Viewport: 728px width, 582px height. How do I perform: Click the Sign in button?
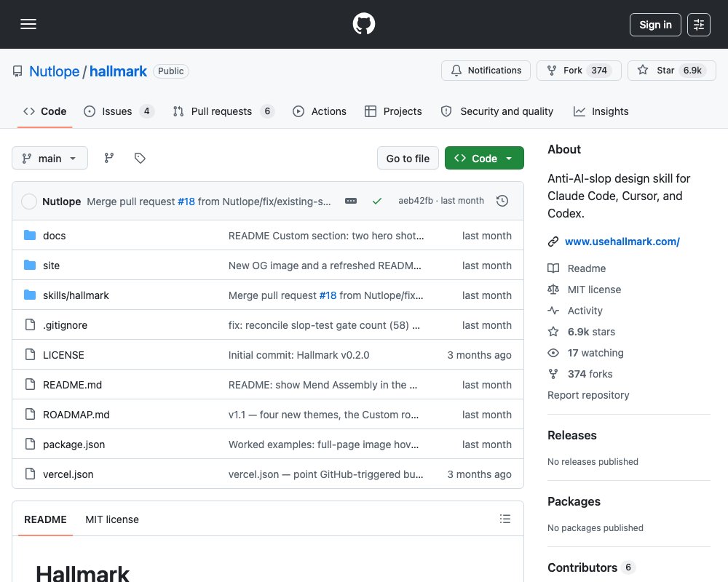(x=655, y=25)
